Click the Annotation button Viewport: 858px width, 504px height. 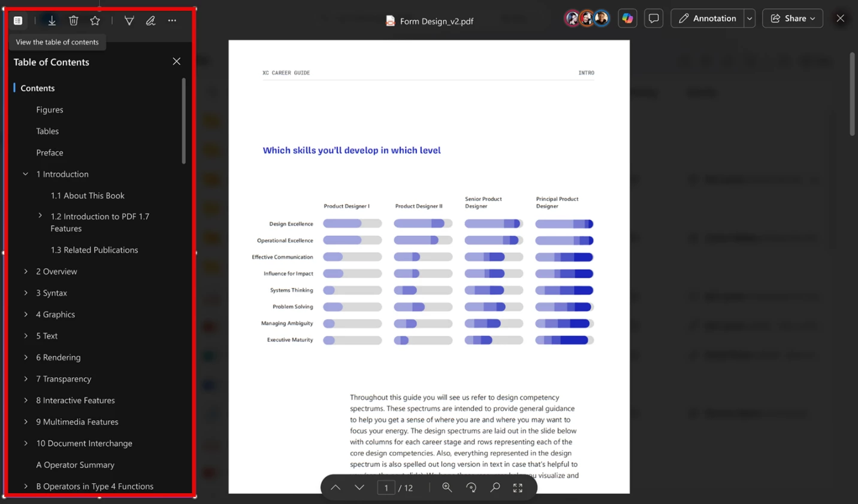[x=708, y=19]
